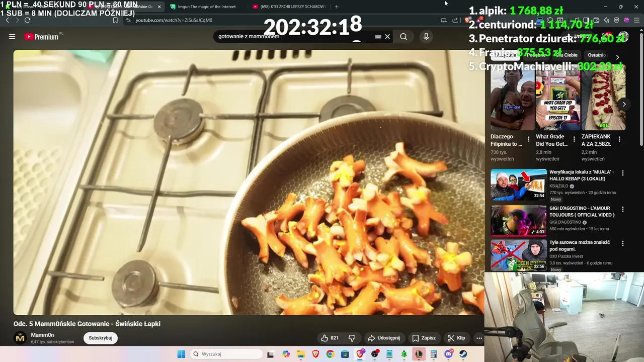
Task: Open the browser hamburger menu
Action: 636,20
